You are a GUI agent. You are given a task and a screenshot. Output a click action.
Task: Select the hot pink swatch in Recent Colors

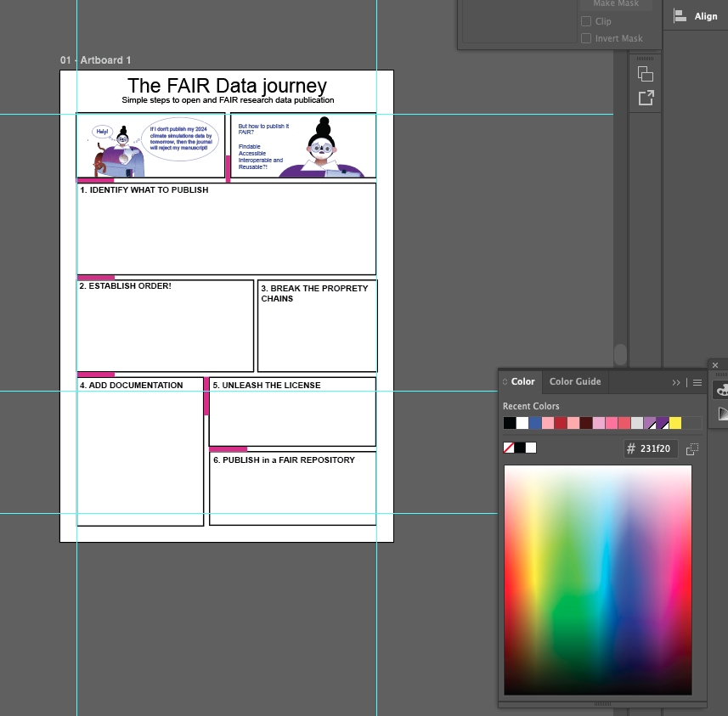(612, 423)
